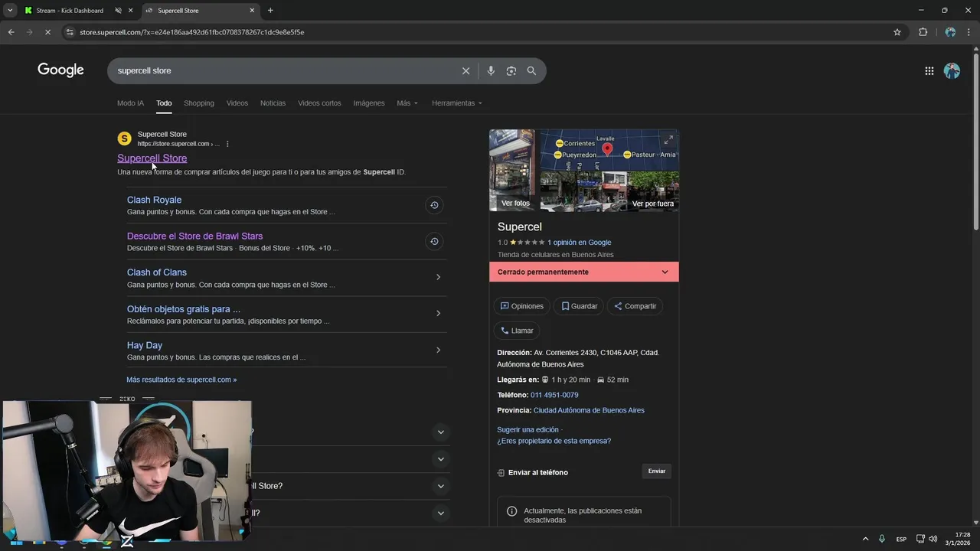Open Ciudad Autónoma de Buenos Aires link
980x551 pixels.
589,410
